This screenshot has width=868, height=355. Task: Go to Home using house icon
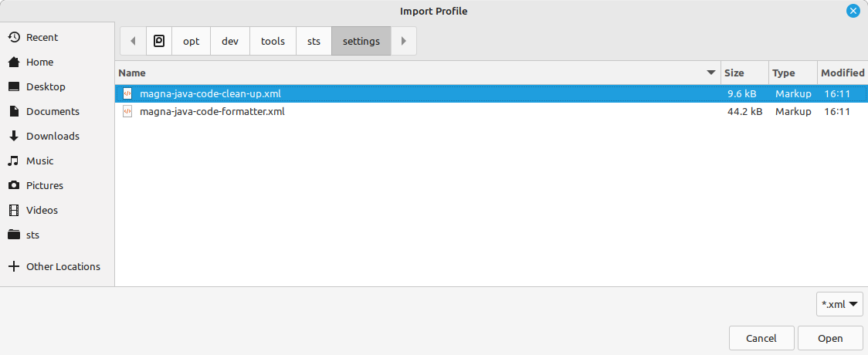point(14,63)
